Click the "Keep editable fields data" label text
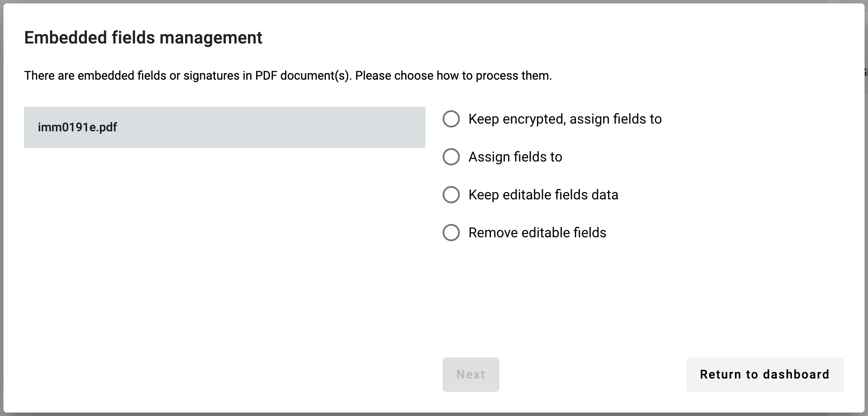 [x=543, y=195]
